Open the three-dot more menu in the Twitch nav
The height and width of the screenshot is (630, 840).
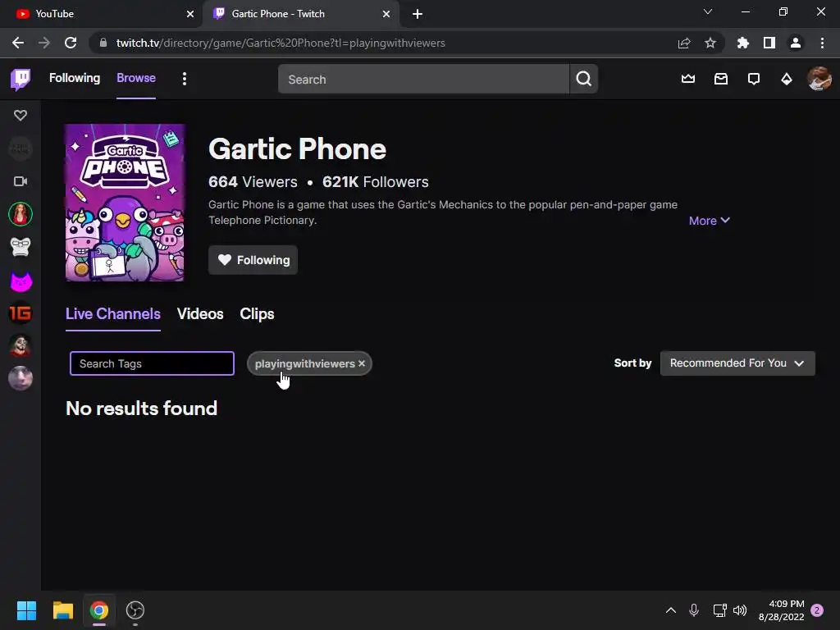pos(185,80)
